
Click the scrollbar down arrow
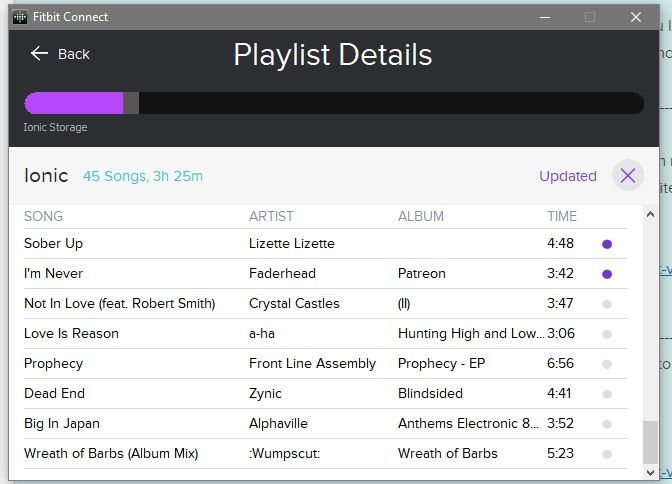[650, 472]
